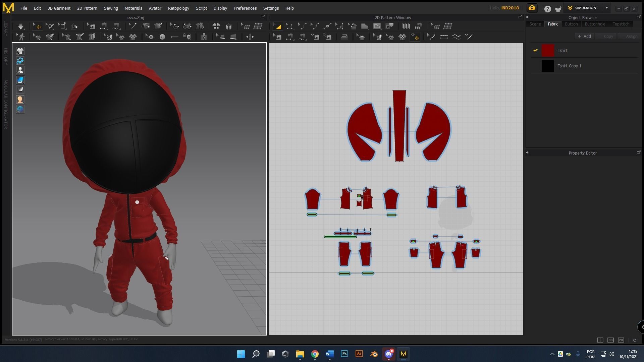Select the hood center strip pattern piece
The height and width of the screenshot is (362, 644).
[399, 126]
